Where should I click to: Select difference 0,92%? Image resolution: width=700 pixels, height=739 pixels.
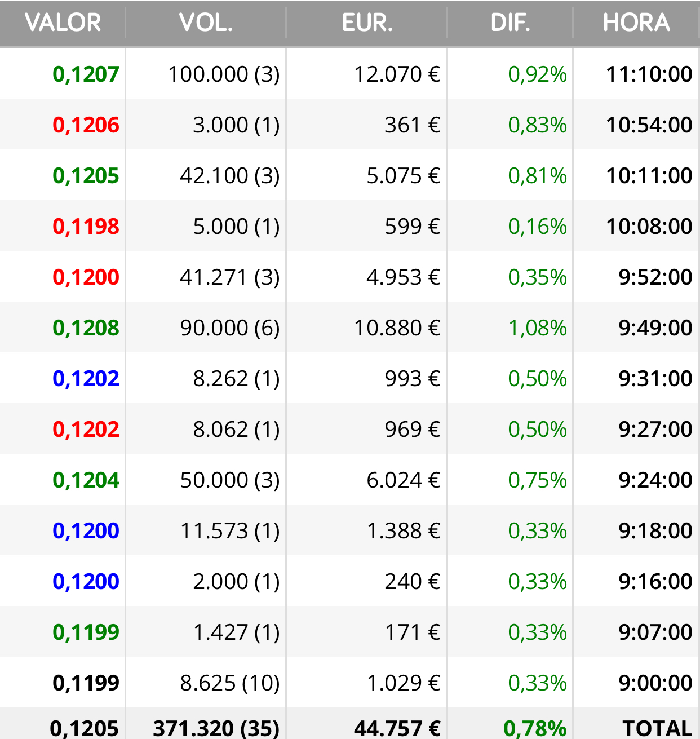[x=537, y=74]
